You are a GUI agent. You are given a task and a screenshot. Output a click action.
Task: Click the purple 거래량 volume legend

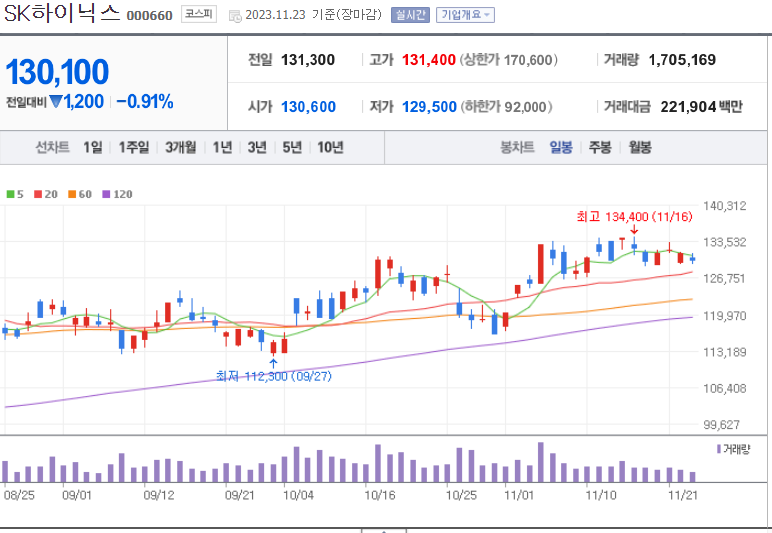(x=733, y=449)
